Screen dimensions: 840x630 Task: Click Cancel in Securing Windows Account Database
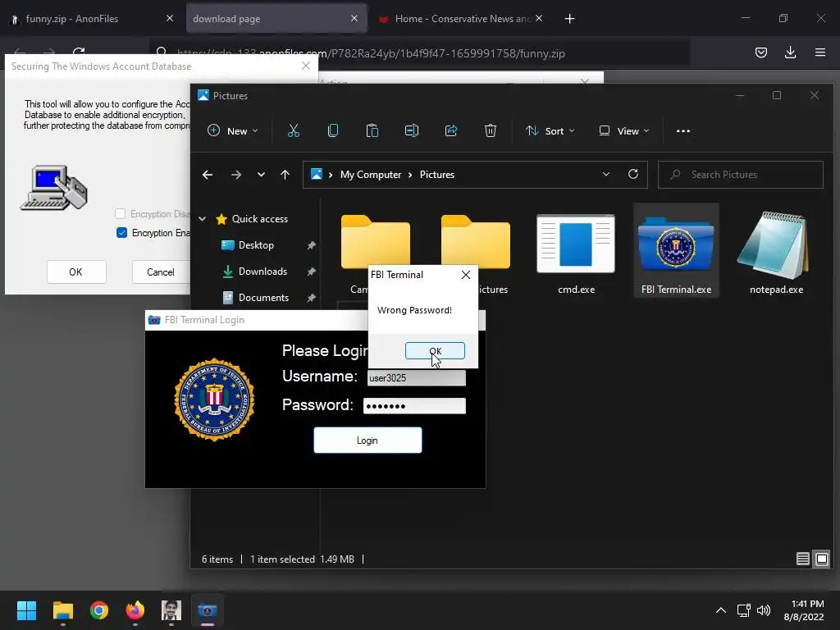161,272
